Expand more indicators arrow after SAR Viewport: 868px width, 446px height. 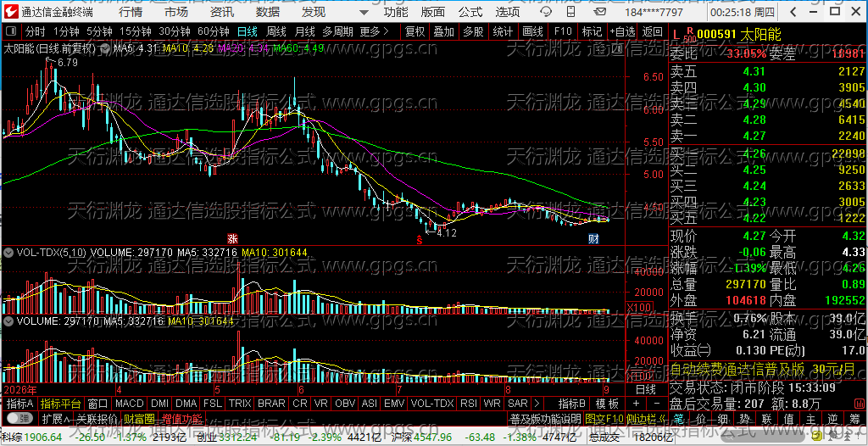[536, 404]
